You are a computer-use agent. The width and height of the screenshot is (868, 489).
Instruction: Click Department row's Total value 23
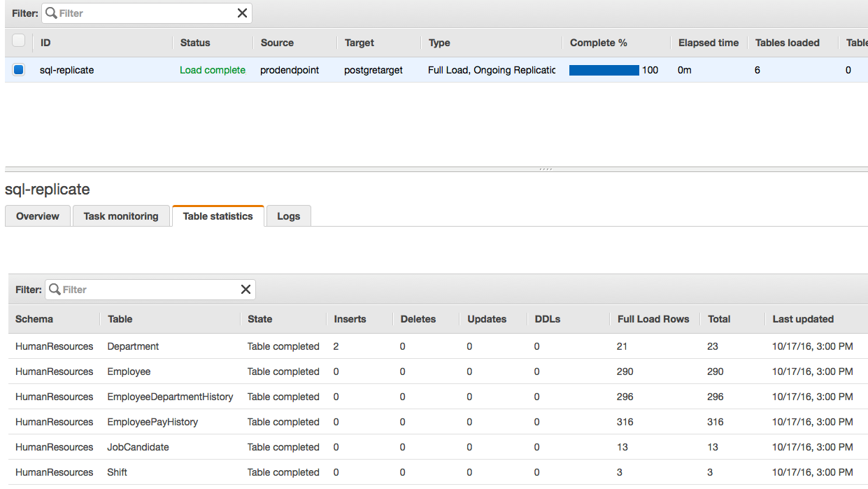[713, 346]
